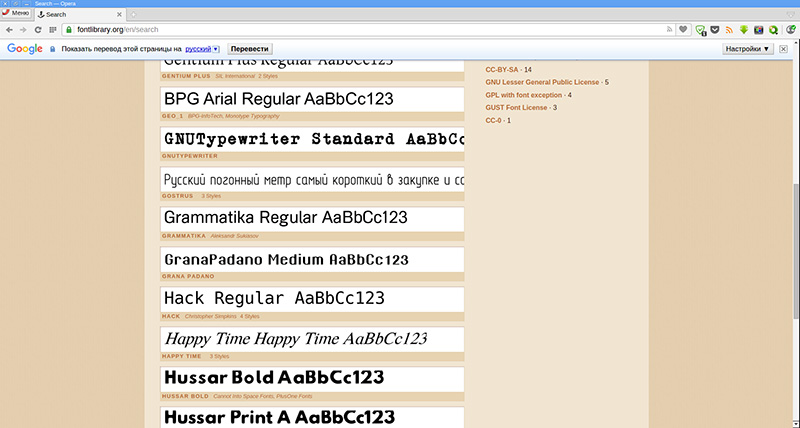
Task: Open the Grammatika Regular font preview
Action: [x=312, y=219]
